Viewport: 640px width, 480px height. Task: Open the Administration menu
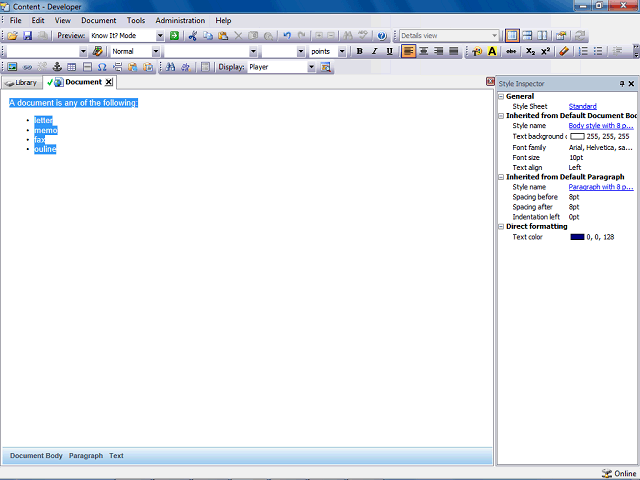click(180, 20)
